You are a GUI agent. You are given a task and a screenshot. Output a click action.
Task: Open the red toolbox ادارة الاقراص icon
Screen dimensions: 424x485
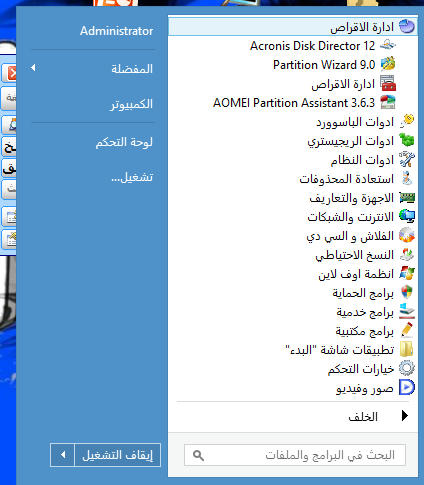pos(388,83)
